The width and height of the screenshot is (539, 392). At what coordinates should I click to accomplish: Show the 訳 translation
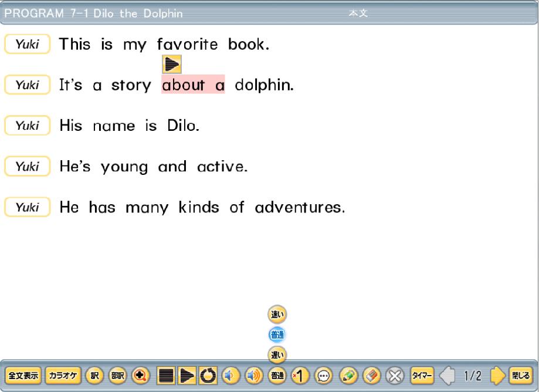(94, 376)
